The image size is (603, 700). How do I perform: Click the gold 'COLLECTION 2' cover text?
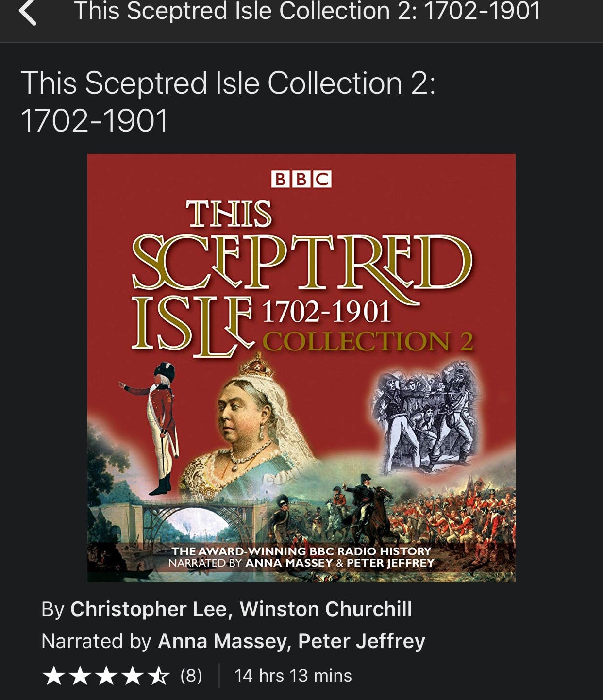point(368,341)
